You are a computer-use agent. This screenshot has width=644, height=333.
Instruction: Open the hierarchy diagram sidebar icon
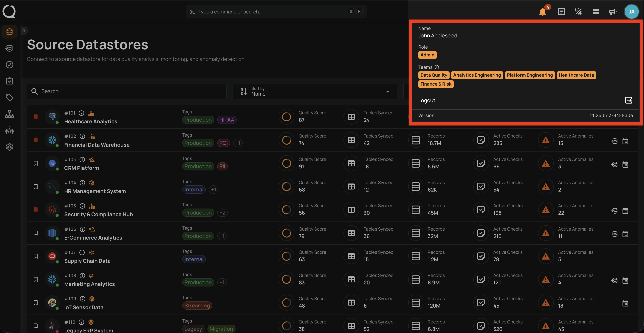coord(10,114)
